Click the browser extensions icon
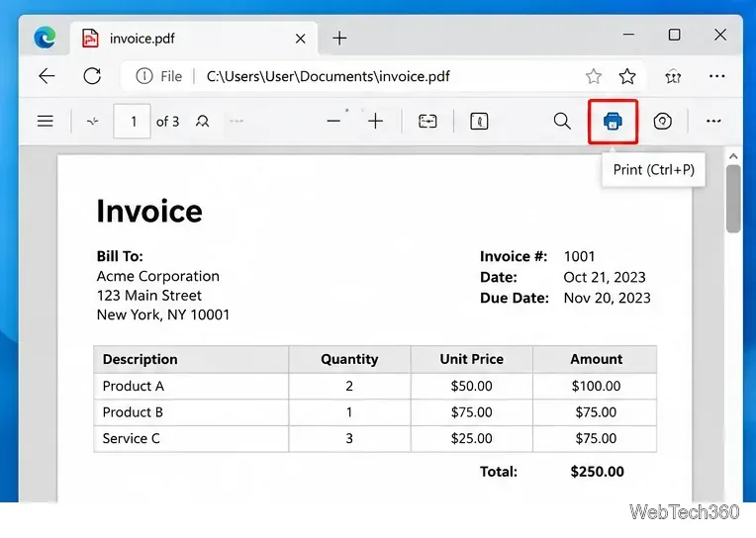This screenshot has height=538, width=756. pyautogui.click(x=673, y=76)
